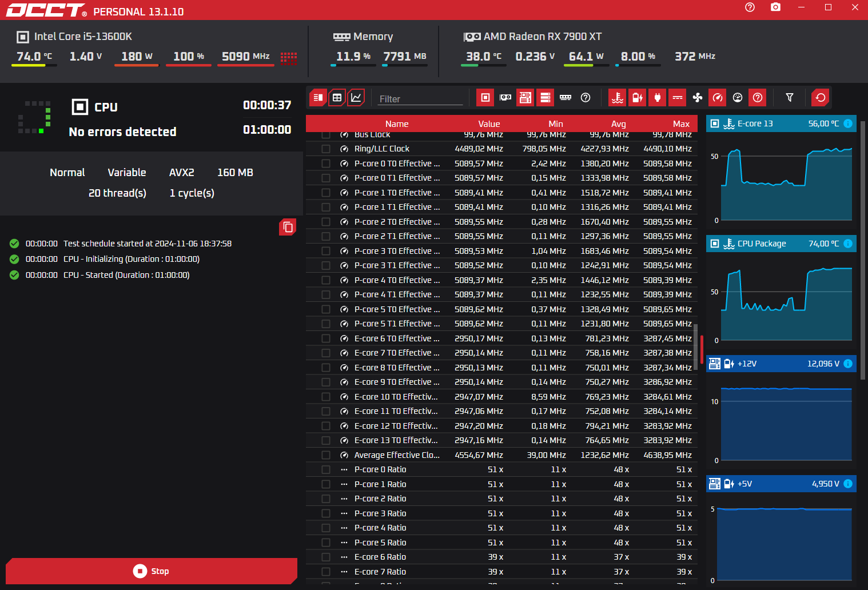Tick the P-core 0 Ratio checkbox

click(326, 469)
